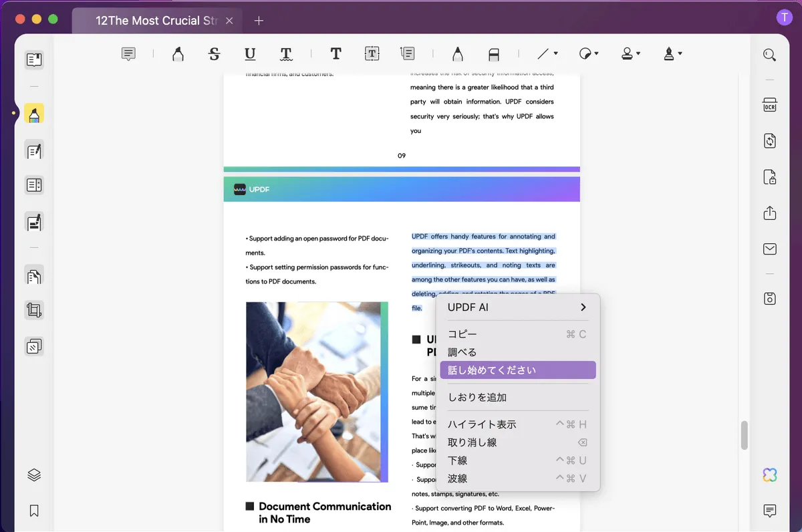Select the Highlighter tool in toolbar
The width and height of the screenshot is (802, 532).
pyautogui.click(x=178, y=54)
